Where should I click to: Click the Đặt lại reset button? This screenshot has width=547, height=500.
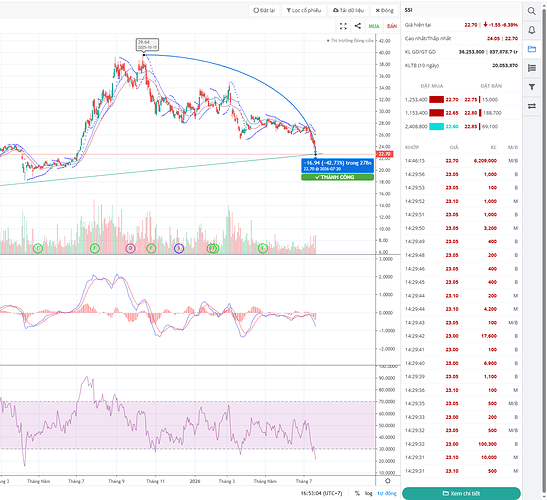[x=264, y=10]
